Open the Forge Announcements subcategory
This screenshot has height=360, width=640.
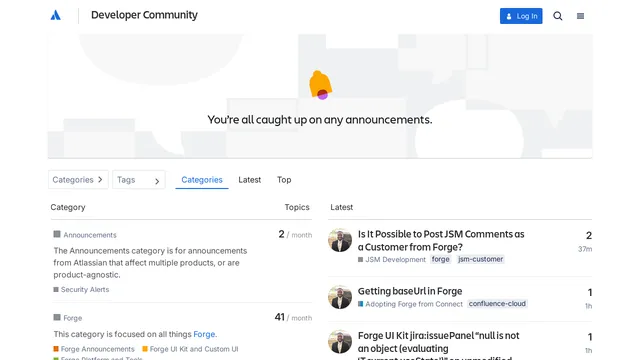98,349
